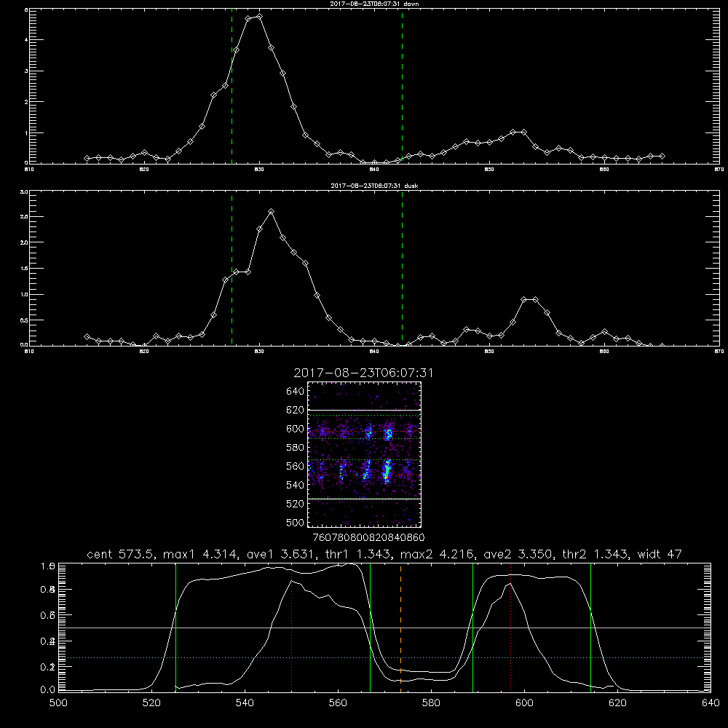Click right green dashed line in dawn plot
The image size is (728, 728).
(402, 88)
